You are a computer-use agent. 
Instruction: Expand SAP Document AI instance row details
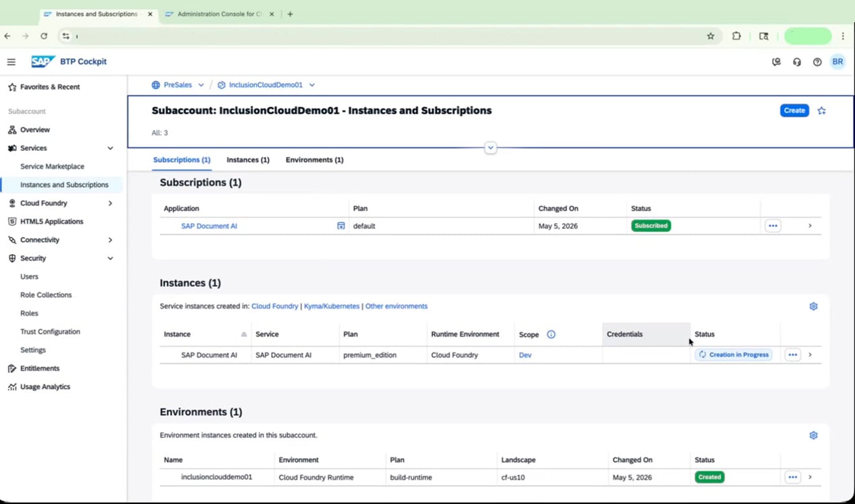click(810, 355)
